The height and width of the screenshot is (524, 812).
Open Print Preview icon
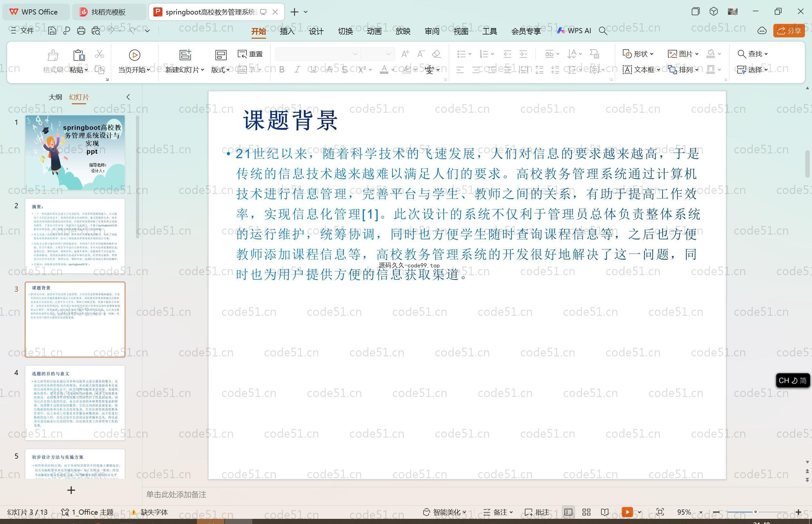[x=96, y=31]
